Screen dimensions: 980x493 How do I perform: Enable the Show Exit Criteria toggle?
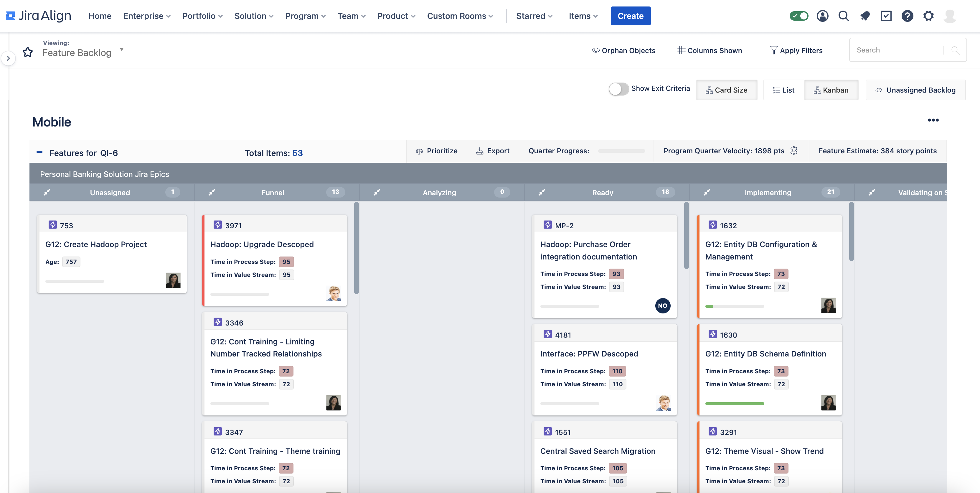pos(618,88)
